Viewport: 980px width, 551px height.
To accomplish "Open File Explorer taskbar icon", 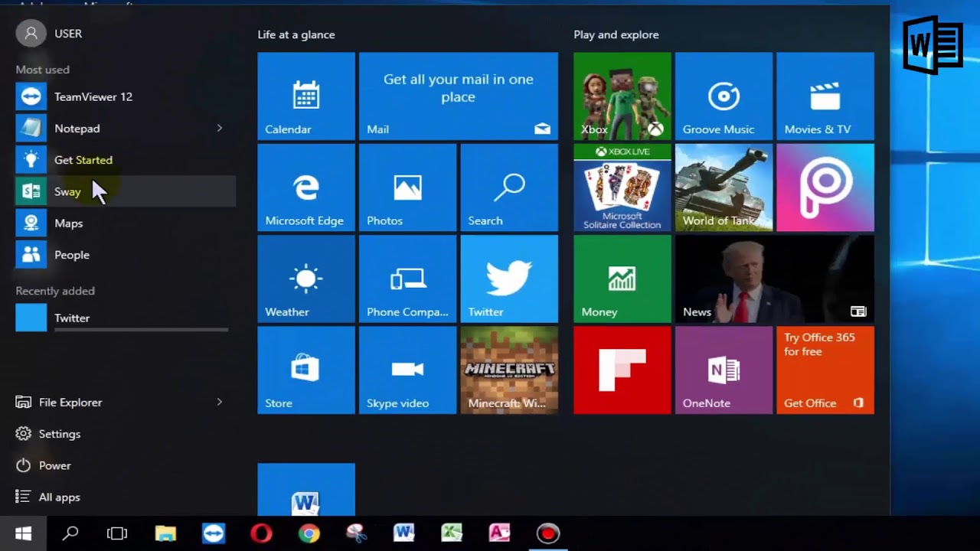I will click(165, 533).
